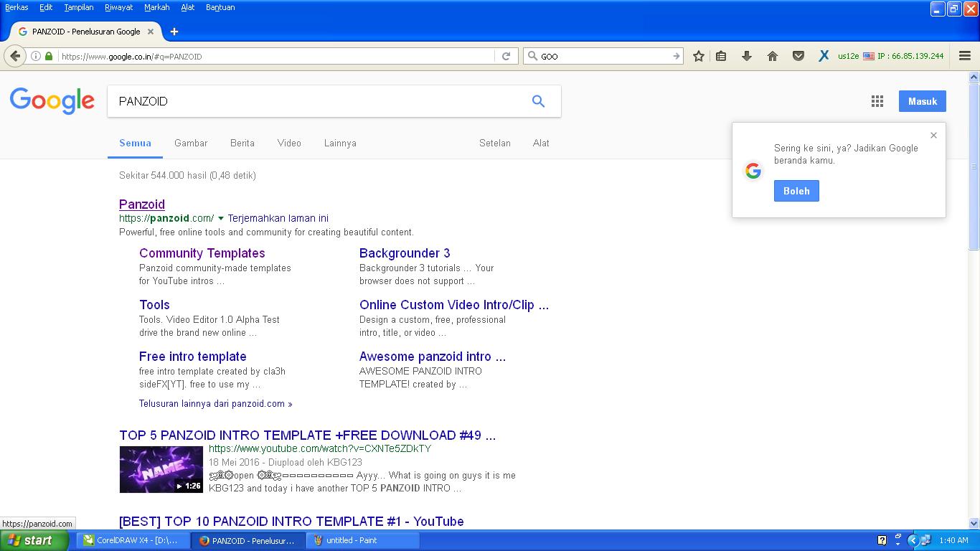Open the Free intro template link
The image size is (980, 551).
(x=193, y=357)
